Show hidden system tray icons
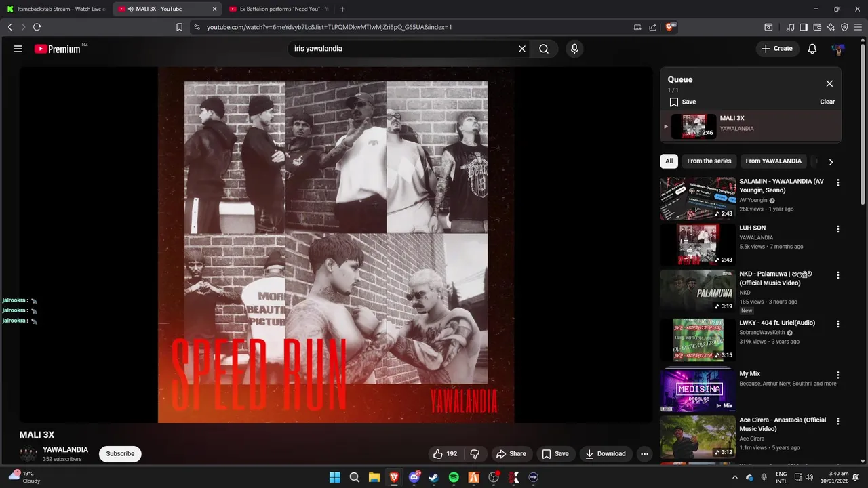The image size is (868, 488). point(734,477)
